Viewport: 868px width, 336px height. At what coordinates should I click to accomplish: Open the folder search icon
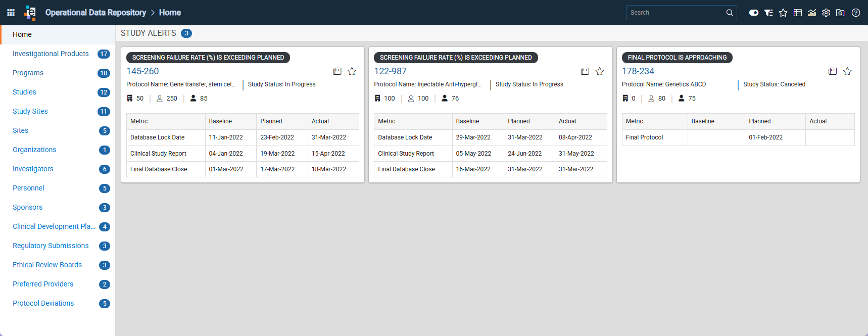click(x=840, y=13)
